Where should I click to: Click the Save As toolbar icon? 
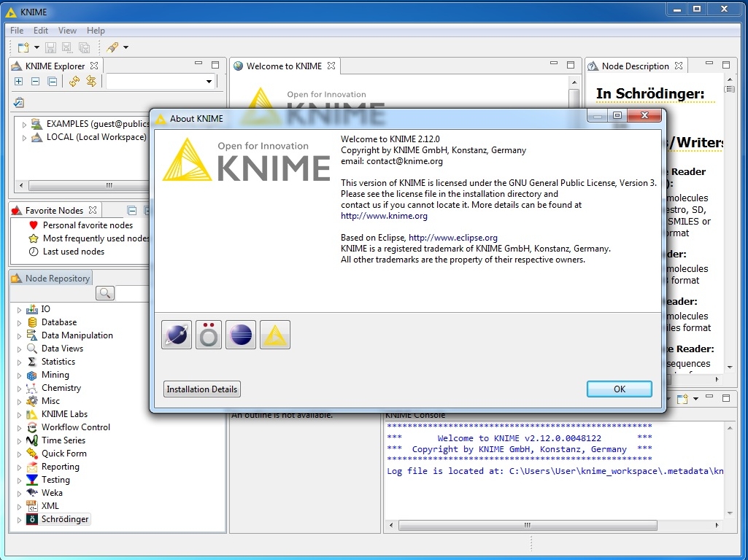(67, 47)
